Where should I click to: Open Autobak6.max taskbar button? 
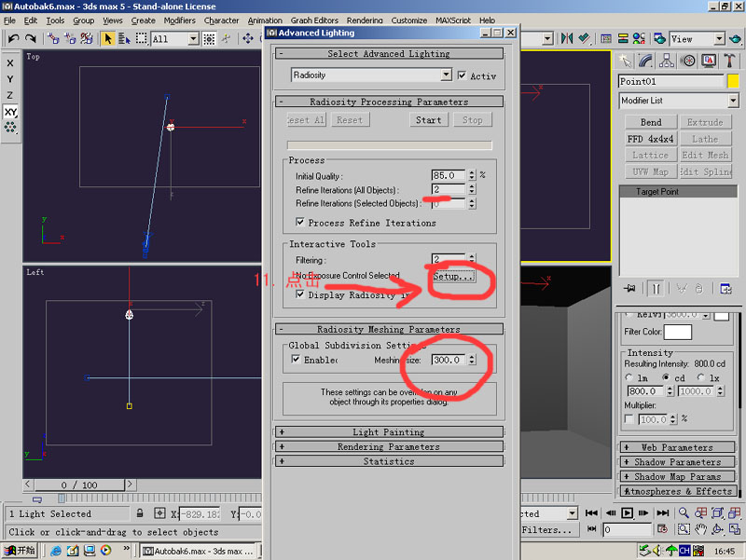[x=198, y=551]
